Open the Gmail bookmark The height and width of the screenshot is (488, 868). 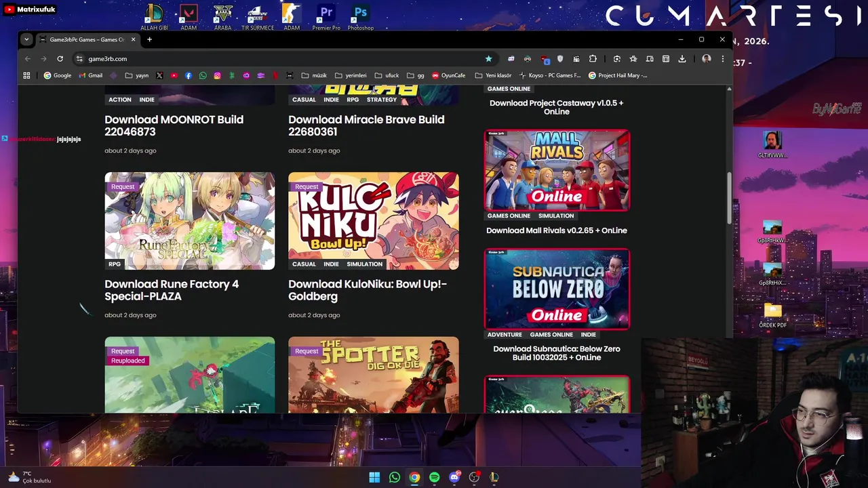tap(91, 75)
